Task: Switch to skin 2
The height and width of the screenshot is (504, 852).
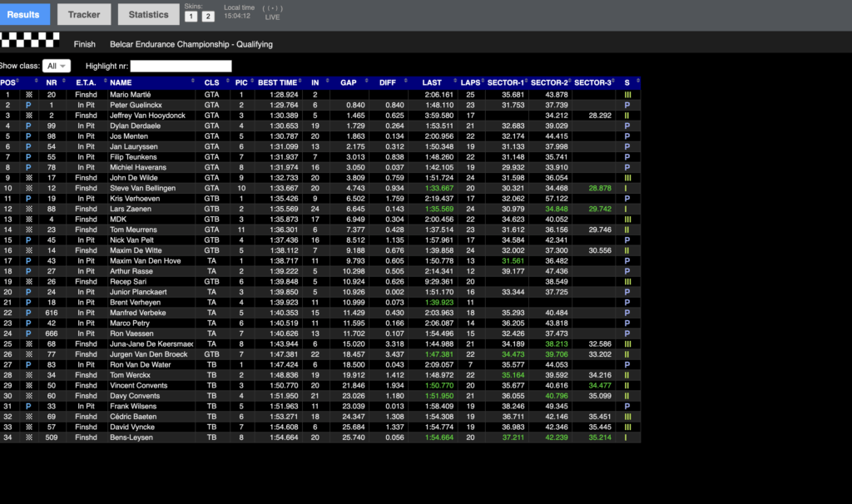Action: (x=207, y=17)
